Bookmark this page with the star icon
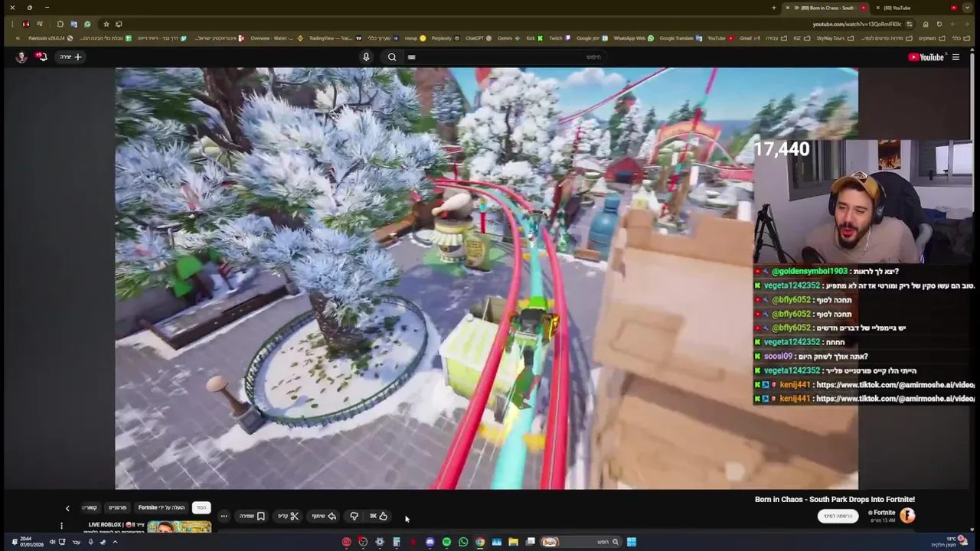The width and height of the screenshot is (980, 551). 106,24
